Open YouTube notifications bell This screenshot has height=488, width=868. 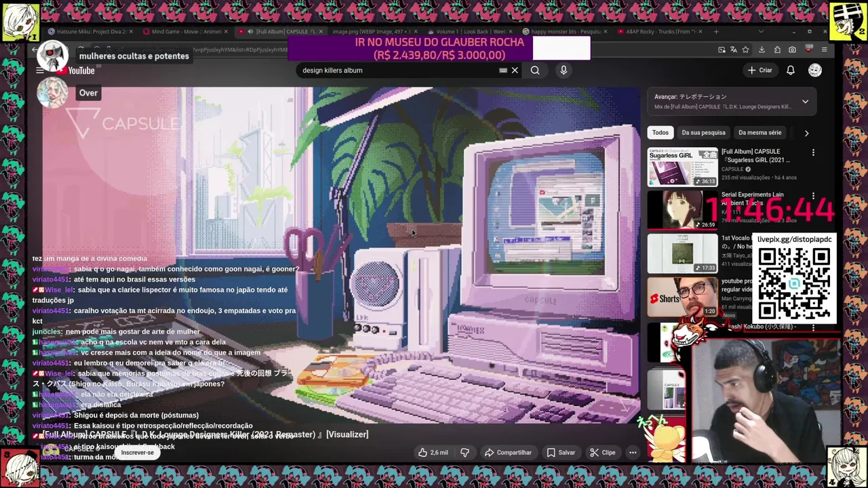[791, 70]
